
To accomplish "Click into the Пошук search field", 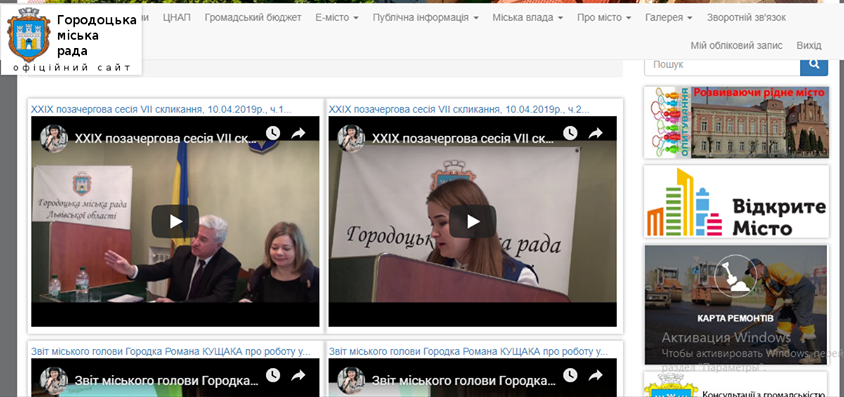I will pos(722,65).
